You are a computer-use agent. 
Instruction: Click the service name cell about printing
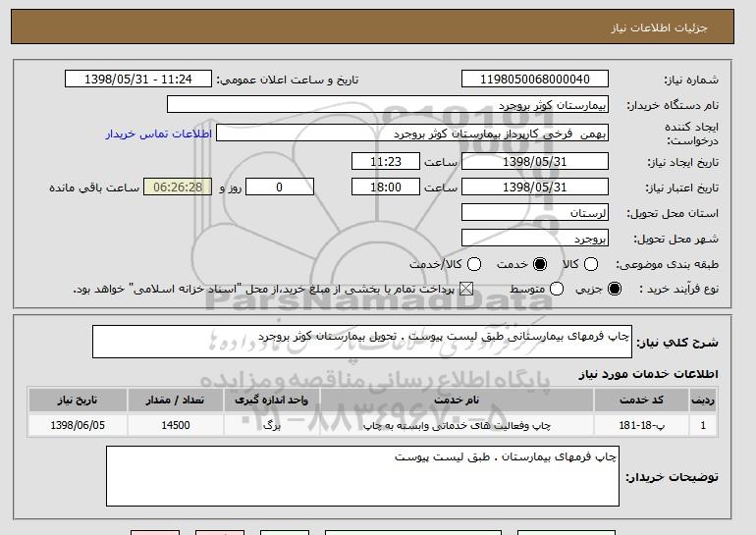pos(457,425)
